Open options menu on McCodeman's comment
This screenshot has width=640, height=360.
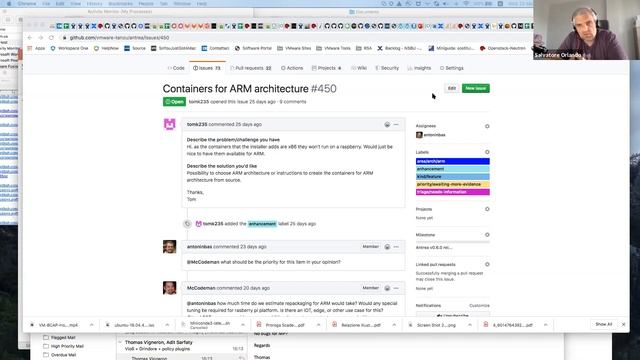396,288
